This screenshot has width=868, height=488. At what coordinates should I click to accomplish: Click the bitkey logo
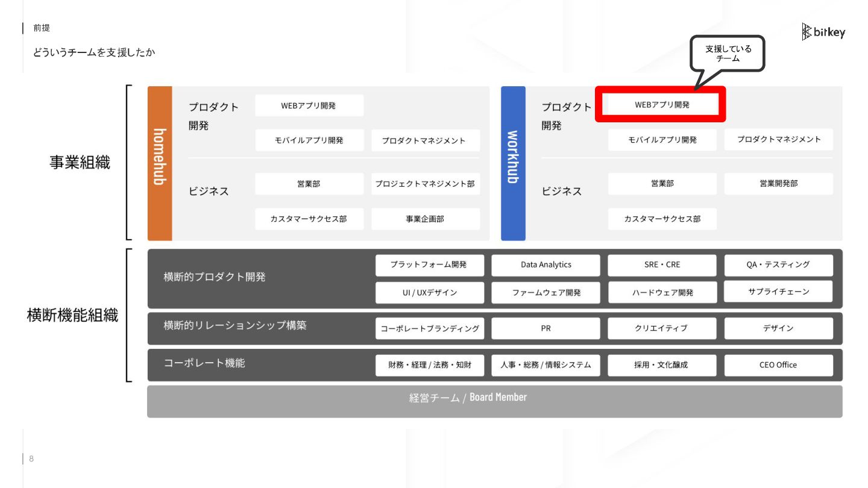pos(823,32)
